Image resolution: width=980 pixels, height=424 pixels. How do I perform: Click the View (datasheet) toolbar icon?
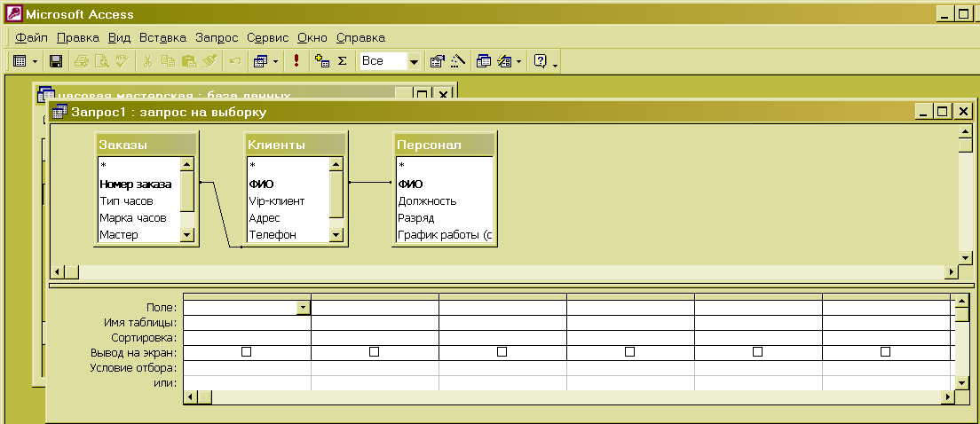coord(20,61)
